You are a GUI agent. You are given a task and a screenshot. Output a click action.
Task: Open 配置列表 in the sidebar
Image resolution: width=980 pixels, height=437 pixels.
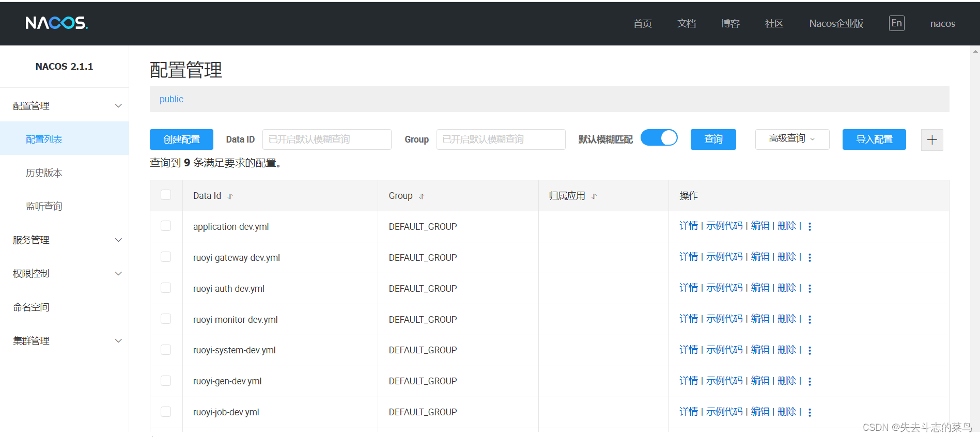[x=64, y=139]
